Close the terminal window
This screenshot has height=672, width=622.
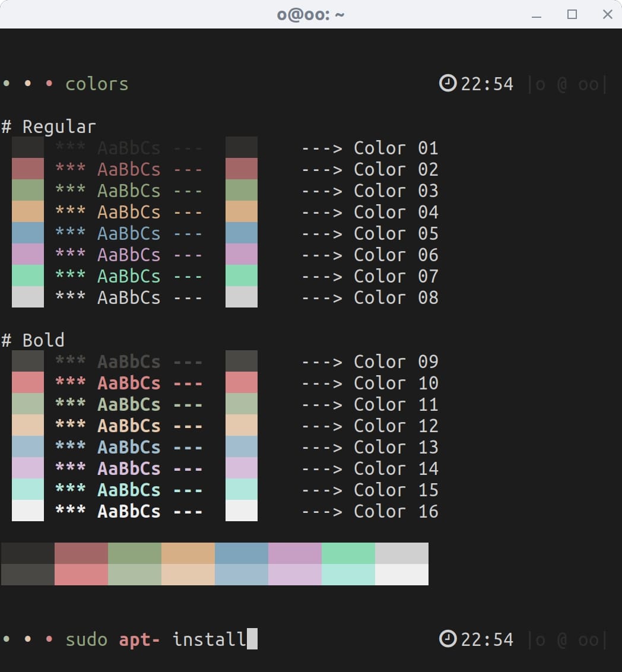(x=607, y=15)
